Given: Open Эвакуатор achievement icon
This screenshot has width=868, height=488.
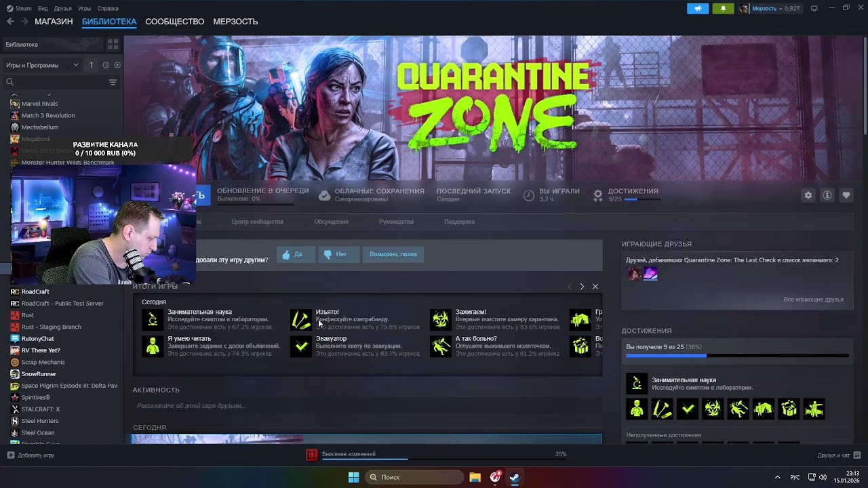Looking at the screenshot, I should coord(301,346).
